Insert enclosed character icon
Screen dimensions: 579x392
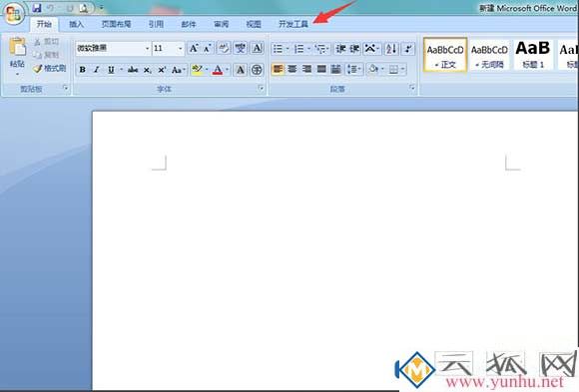[257, 70]
